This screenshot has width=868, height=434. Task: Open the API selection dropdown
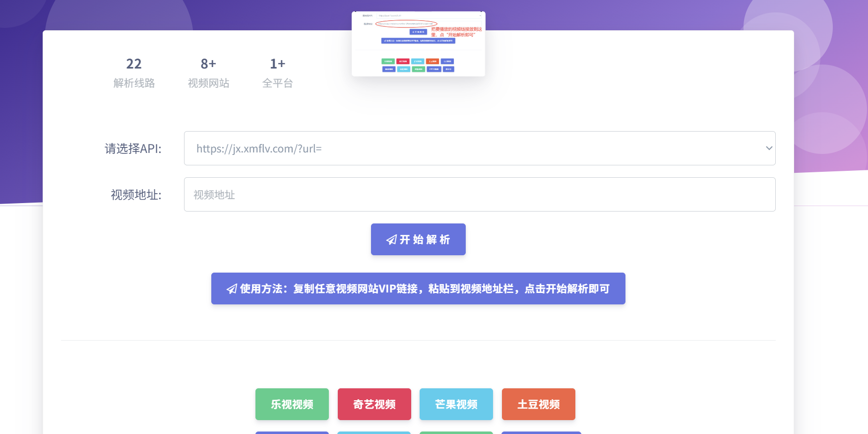coord(480,148)
